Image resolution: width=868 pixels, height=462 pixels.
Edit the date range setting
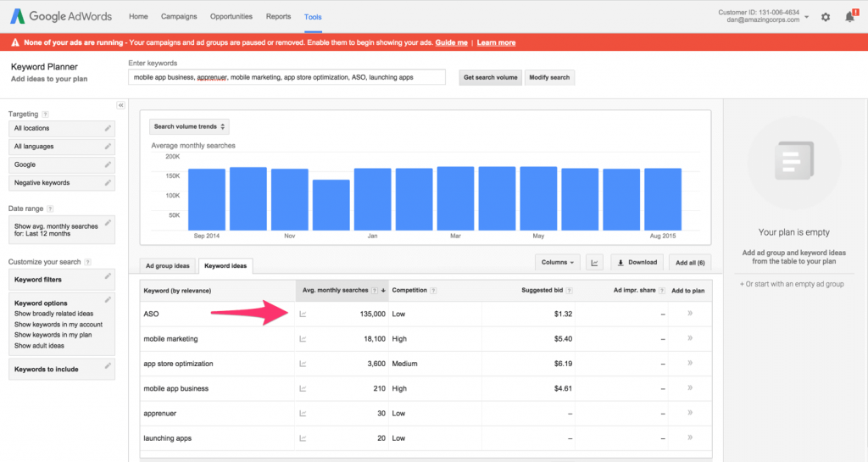point(108,222)
